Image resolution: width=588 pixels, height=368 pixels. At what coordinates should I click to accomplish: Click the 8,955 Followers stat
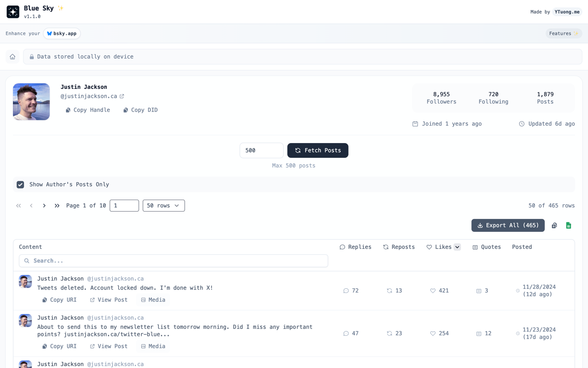[441, 98]
